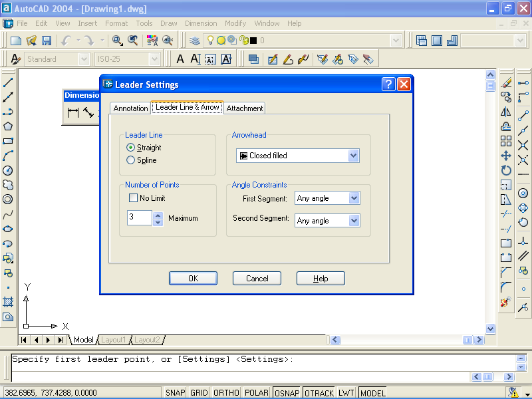Click the Layout2 tab

pyautogui.click(x=147, y=340)
